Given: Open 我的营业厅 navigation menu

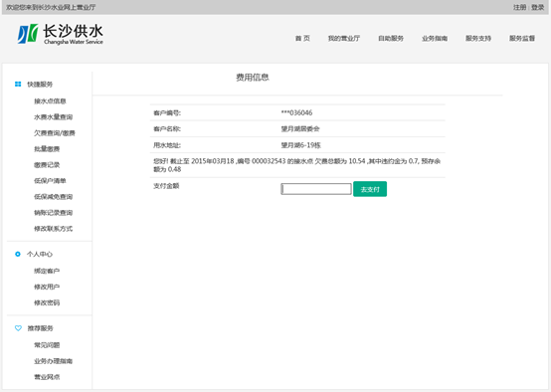Looking at the screenshot, I should coord(344,38).
